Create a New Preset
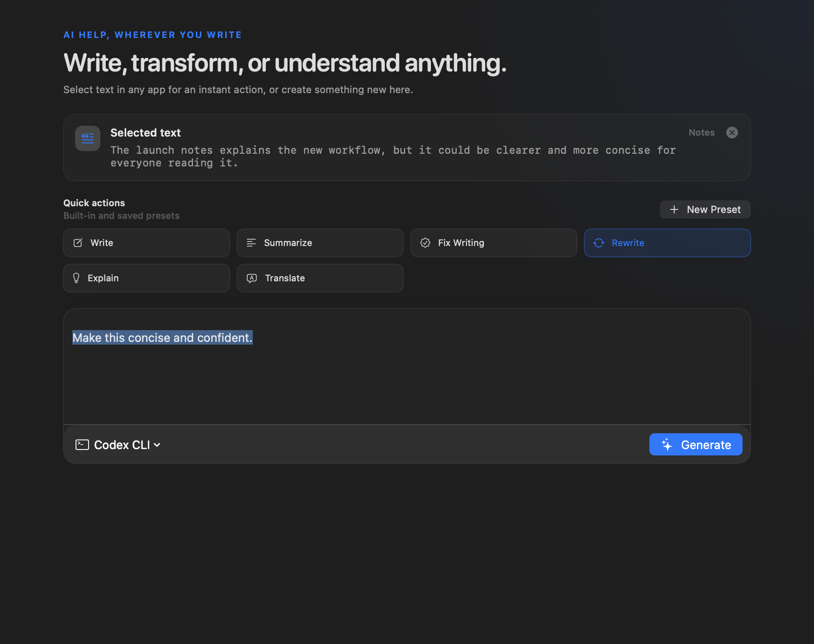Viewport: 814px width, 644px height. (705, 209)
